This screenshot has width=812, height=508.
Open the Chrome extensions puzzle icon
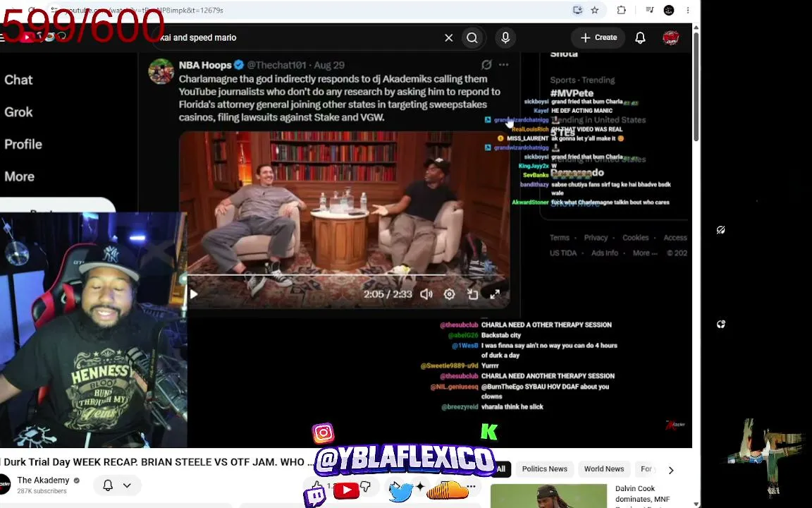[622, 10]
